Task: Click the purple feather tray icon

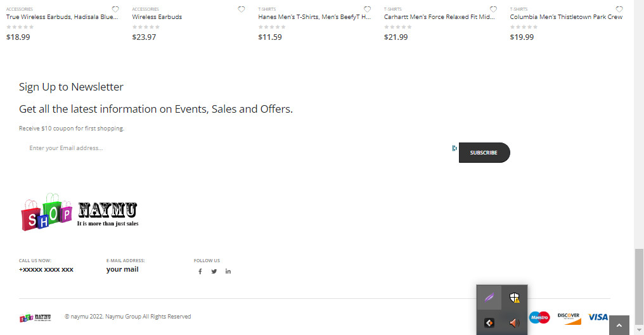Action: (489, 298)
